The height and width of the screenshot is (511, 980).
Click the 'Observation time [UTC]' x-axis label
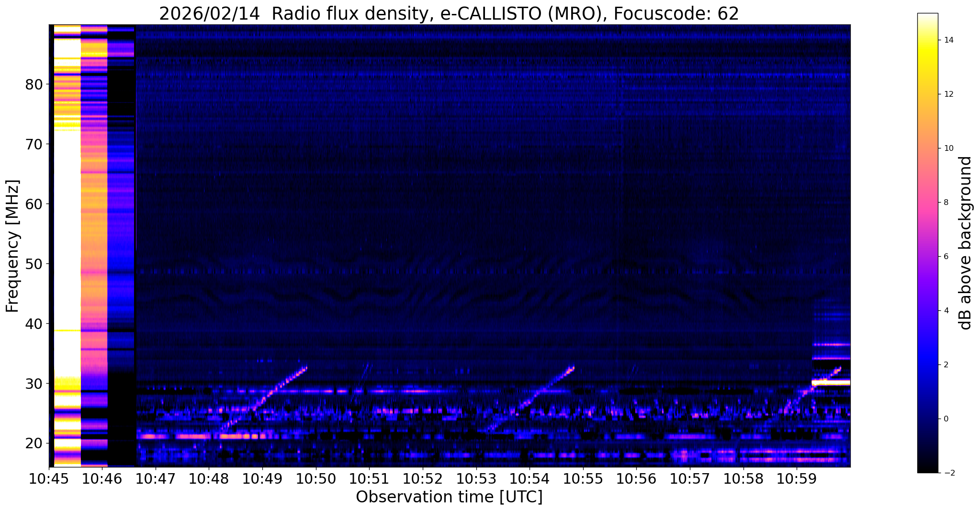(449, 497)
